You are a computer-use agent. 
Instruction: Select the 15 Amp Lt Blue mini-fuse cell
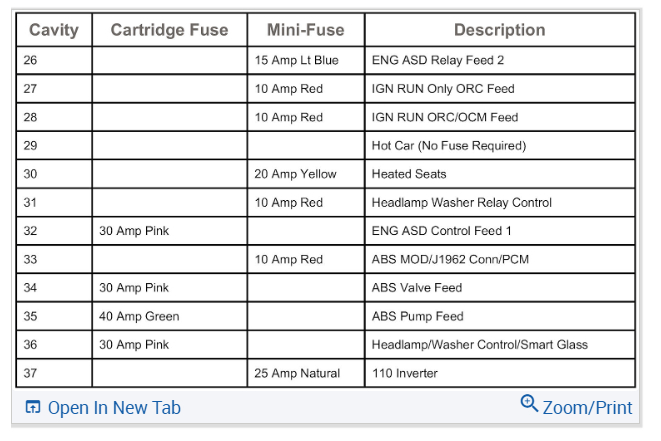[295, 60]
